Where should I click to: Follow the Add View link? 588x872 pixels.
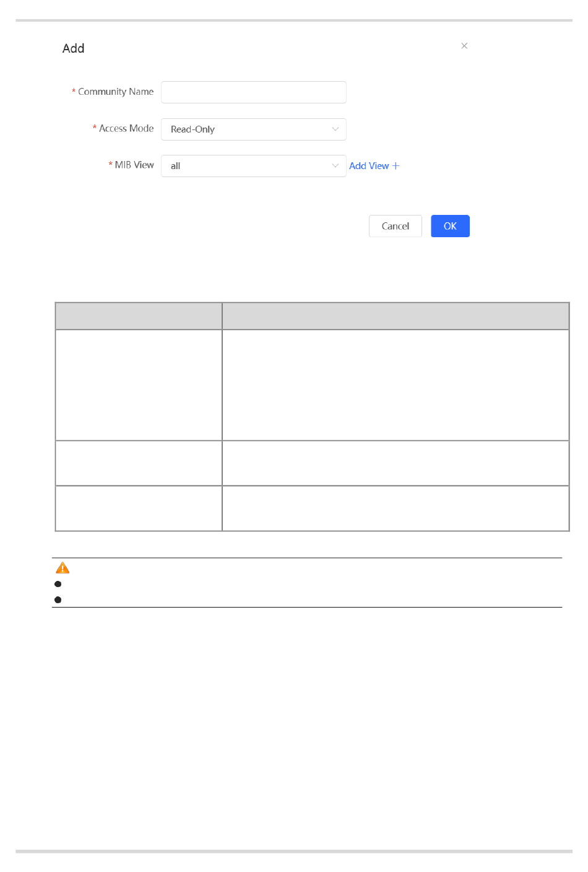[x=369, y=166]
